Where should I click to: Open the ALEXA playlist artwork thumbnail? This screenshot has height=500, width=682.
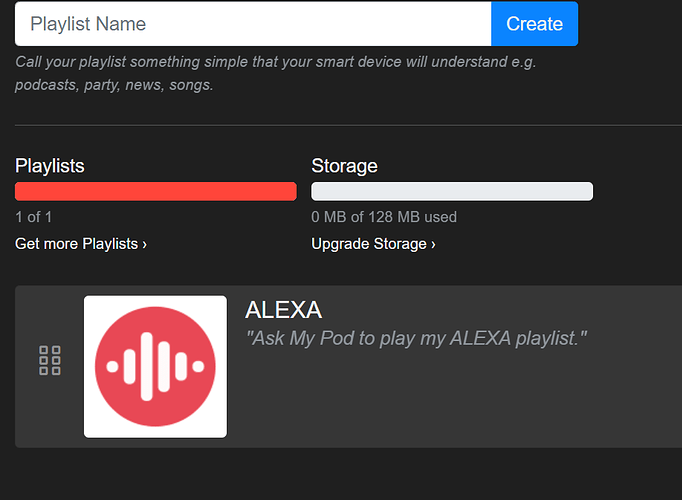tap(155, 367)
